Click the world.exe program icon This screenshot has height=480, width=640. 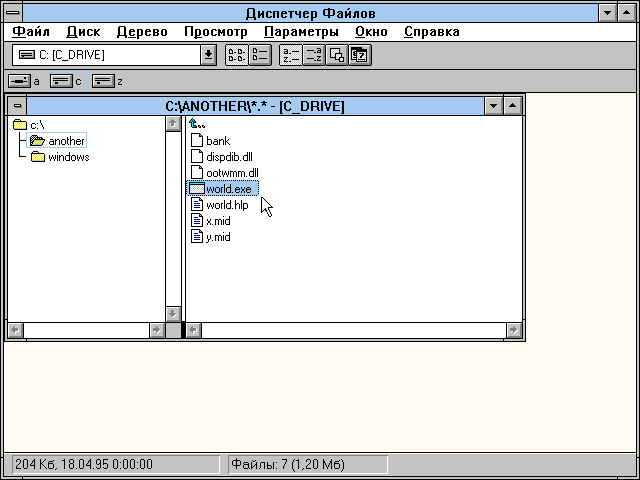pyautogui.click(x=197, y=189)
